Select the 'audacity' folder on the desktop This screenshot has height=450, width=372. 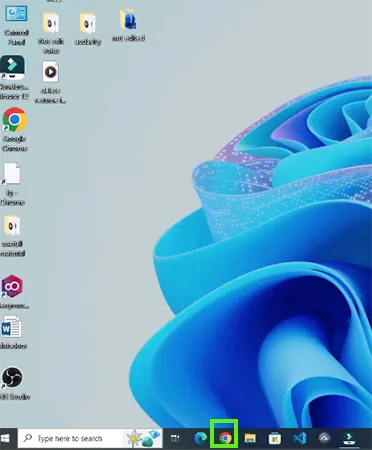click(x=88, y=29)
